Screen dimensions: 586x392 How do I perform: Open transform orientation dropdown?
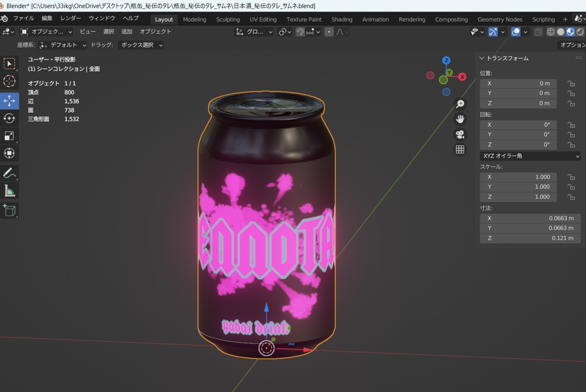click(x=254, y=32)
